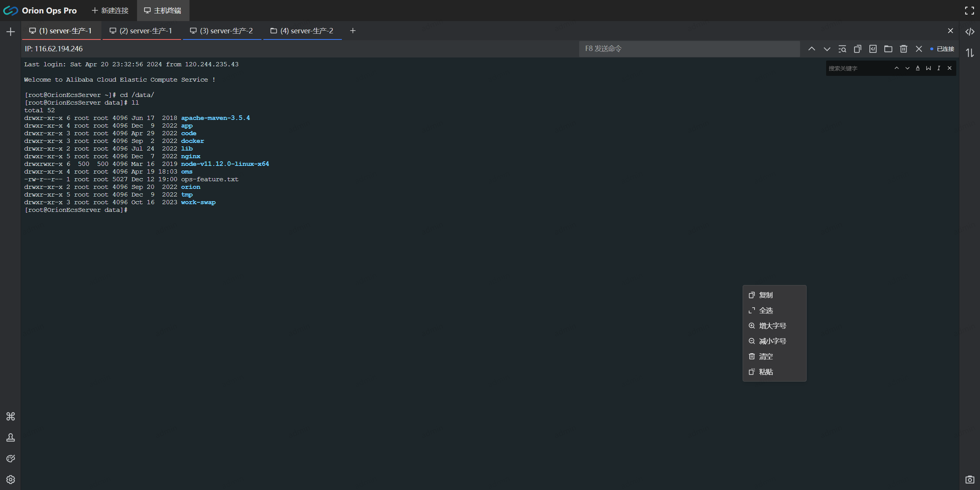The width and height of the screenshot is (980, 490).
Task: Take a screenshot with the camera icon
Action: 970,480
